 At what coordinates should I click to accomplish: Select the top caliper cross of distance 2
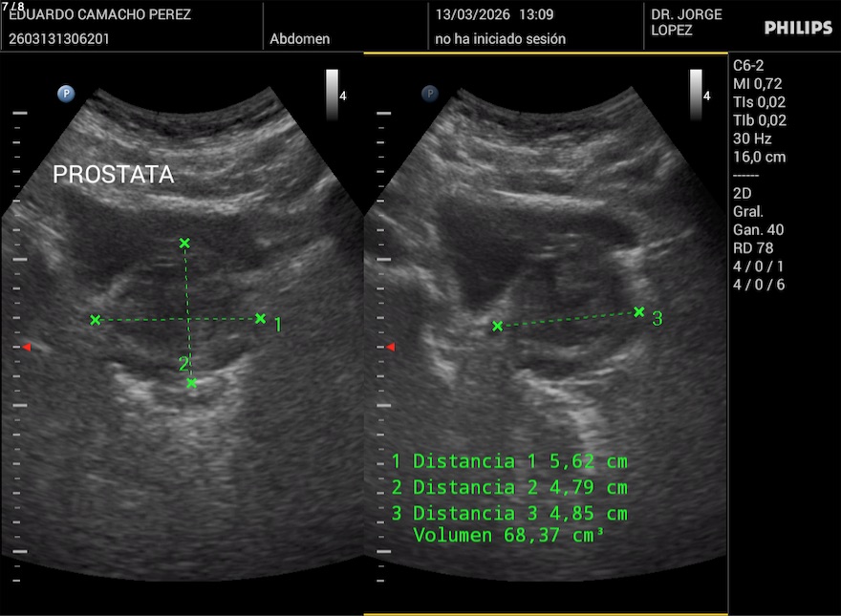click(184, 244)
